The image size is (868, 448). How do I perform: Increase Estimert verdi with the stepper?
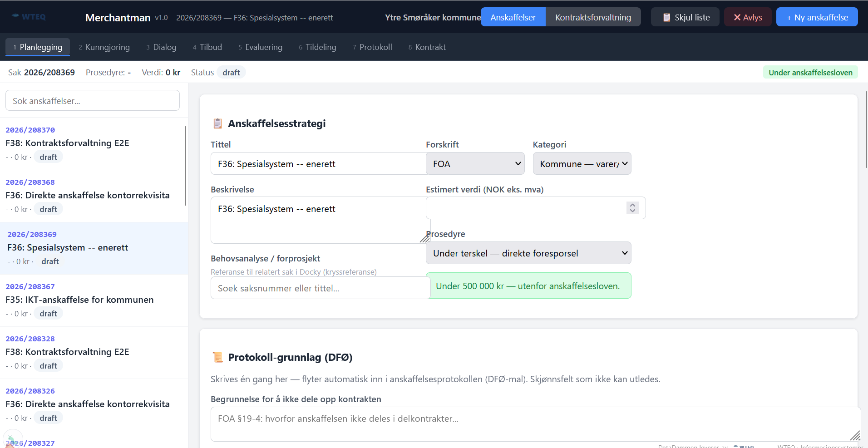[632, 205]
